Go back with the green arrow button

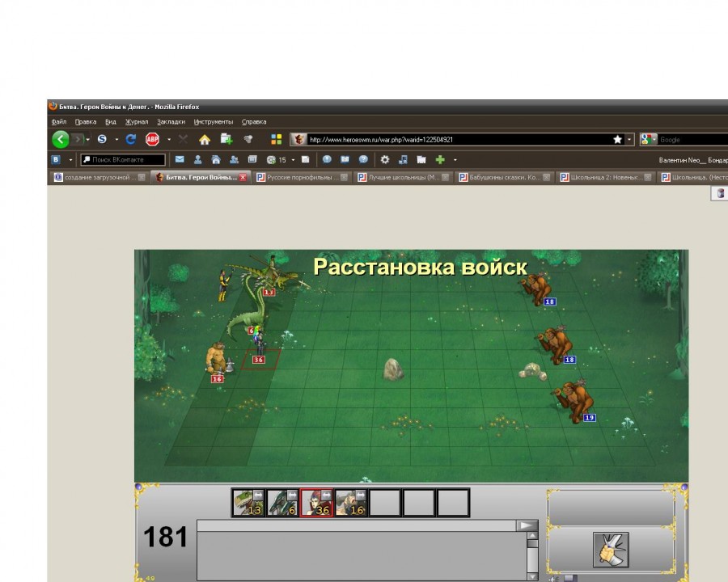click(x=61, y=139)
